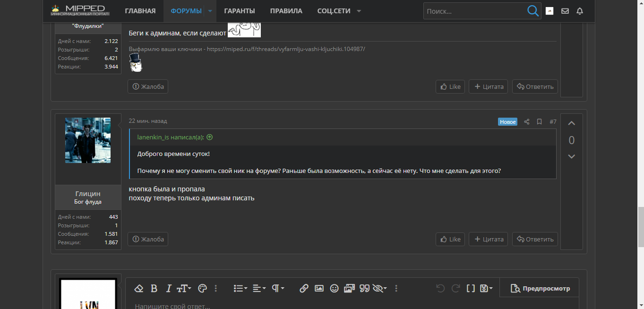The image size is (644, 309).
Task: Click the eraser remove-formatting icon
Action: point(138,288)
